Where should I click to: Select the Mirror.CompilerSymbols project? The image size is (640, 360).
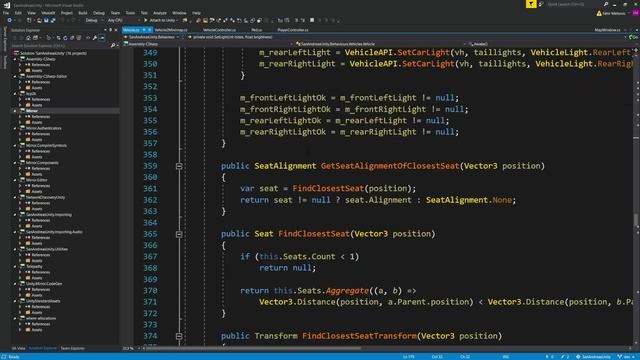click(x=46, y=145)
